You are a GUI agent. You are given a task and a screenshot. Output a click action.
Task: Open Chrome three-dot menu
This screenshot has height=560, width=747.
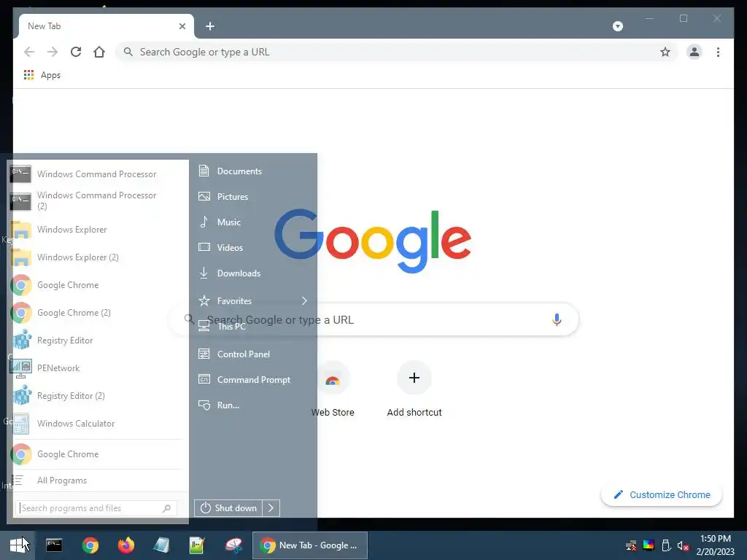point(718,52)
